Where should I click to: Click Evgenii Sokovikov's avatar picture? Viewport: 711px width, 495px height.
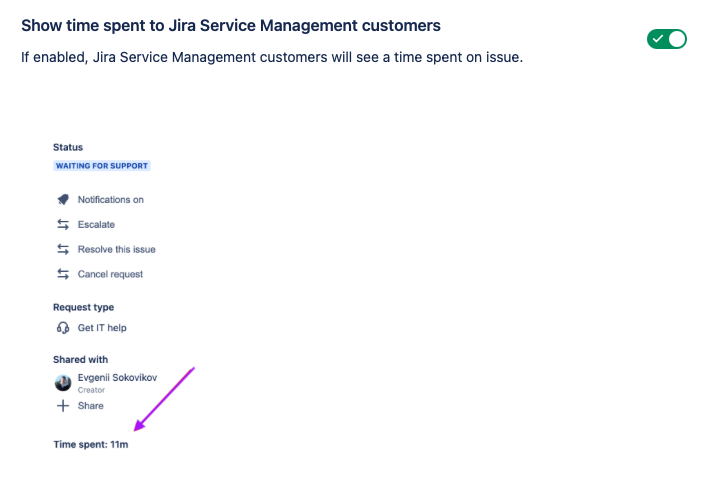click(x=63, y=383)
